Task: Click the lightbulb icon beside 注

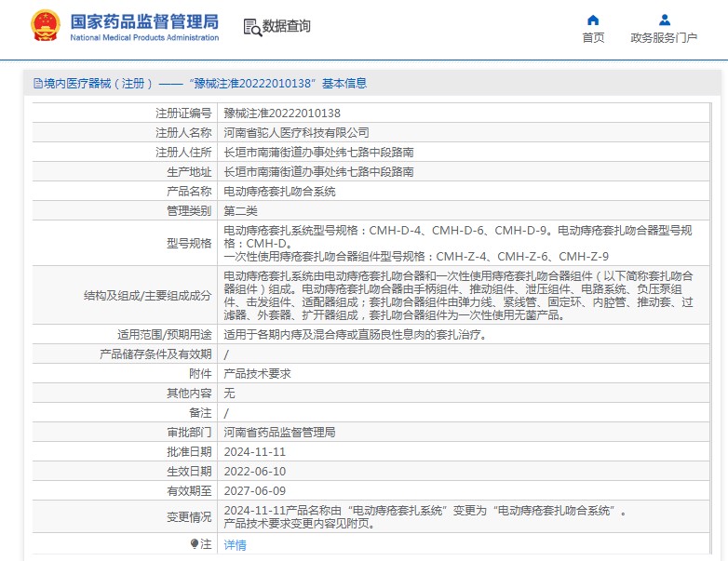Action: click(195, 543)
